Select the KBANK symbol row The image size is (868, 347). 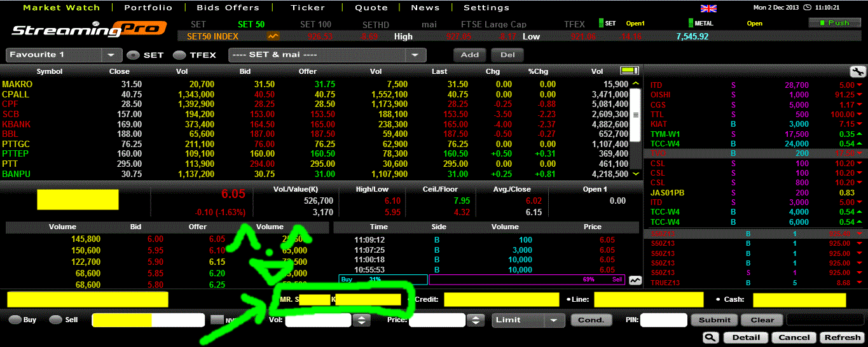click(x=316, y=124)
